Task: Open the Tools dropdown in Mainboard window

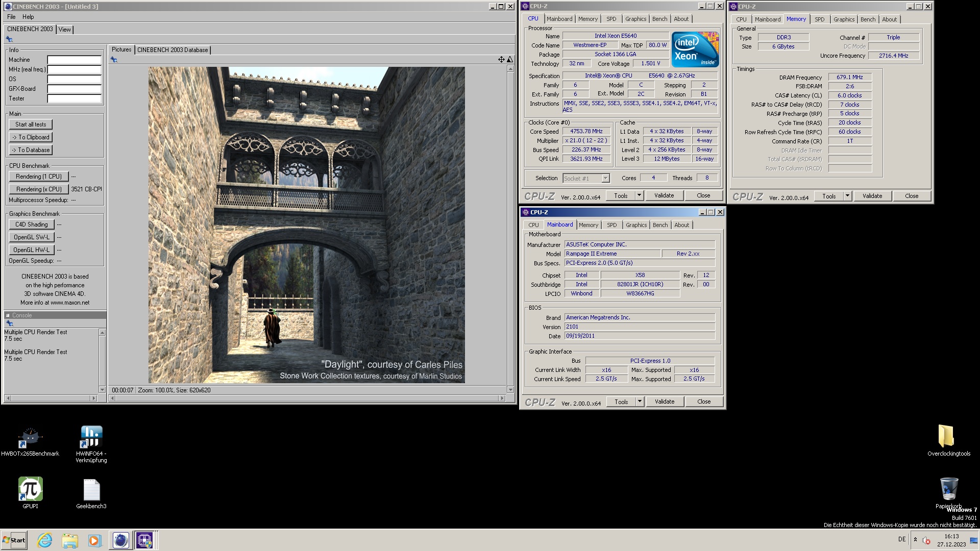Action: click(x=640, y=402)
